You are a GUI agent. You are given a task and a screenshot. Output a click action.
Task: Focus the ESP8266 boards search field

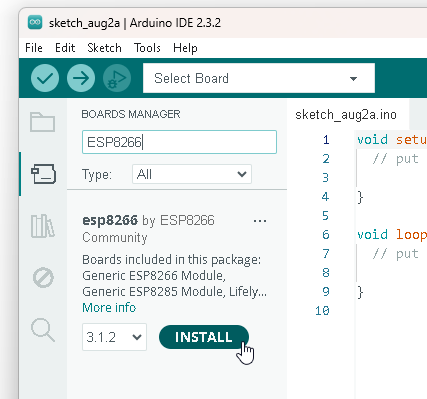click(x=179, y=142)
